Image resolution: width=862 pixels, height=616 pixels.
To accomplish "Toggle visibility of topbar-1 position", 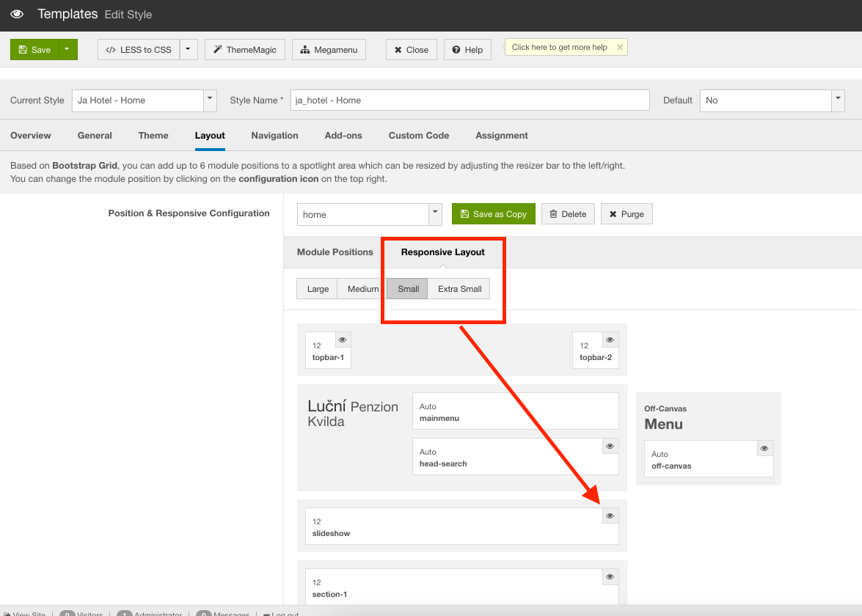I will pos(343,340).
